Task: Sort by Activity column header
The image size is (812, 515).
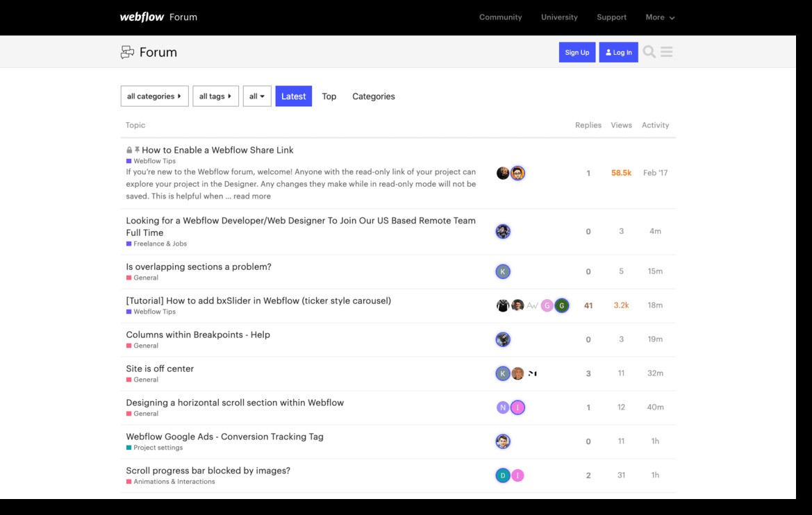Action: coord(655,125)
